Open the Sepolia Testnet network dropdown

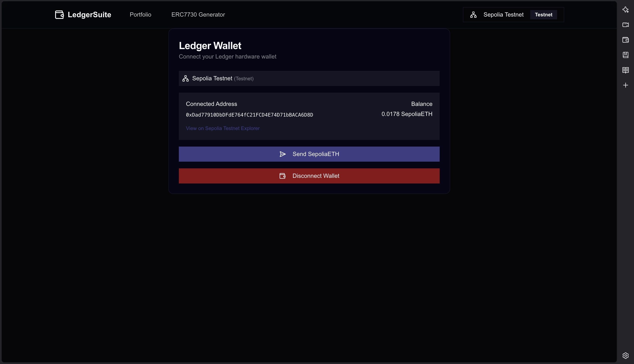(513, 15)
